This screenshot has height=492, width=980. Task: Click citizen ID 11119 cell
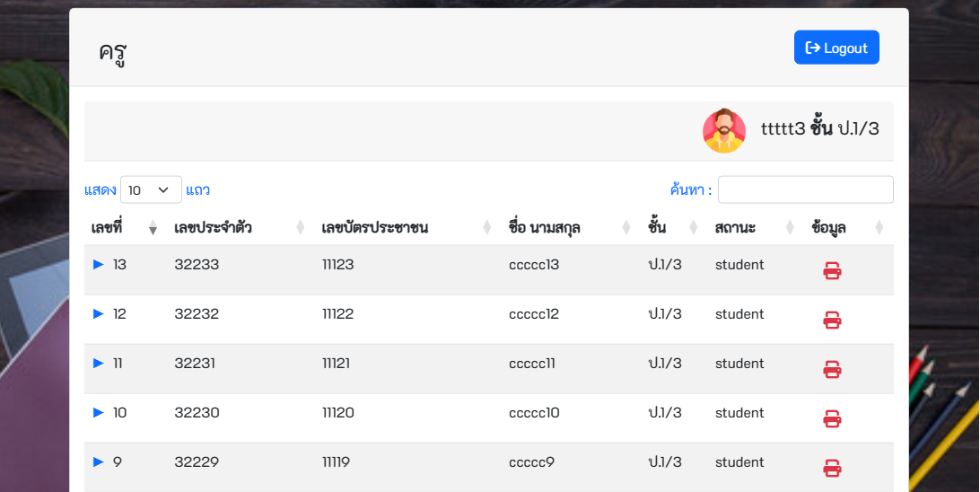click(337, 462)
